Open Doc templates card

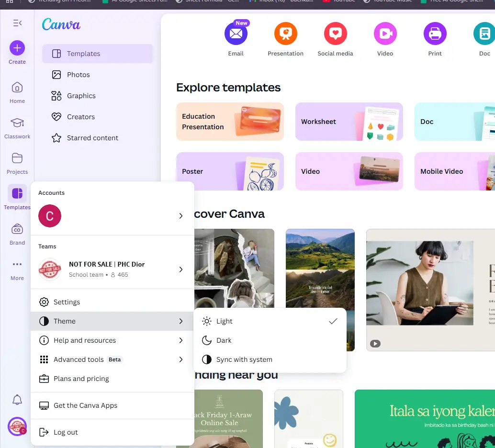click(455, 122)
